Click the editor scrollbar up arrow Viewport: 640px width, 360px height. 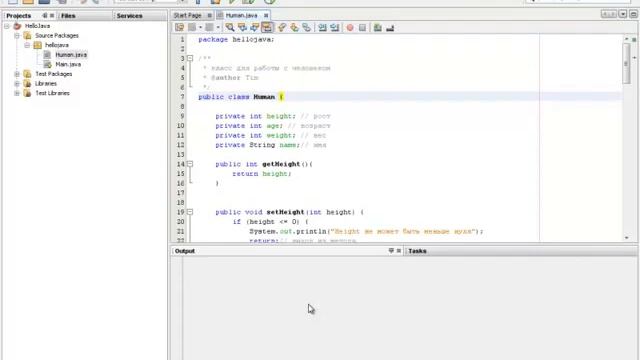click(x=627, y=39)
